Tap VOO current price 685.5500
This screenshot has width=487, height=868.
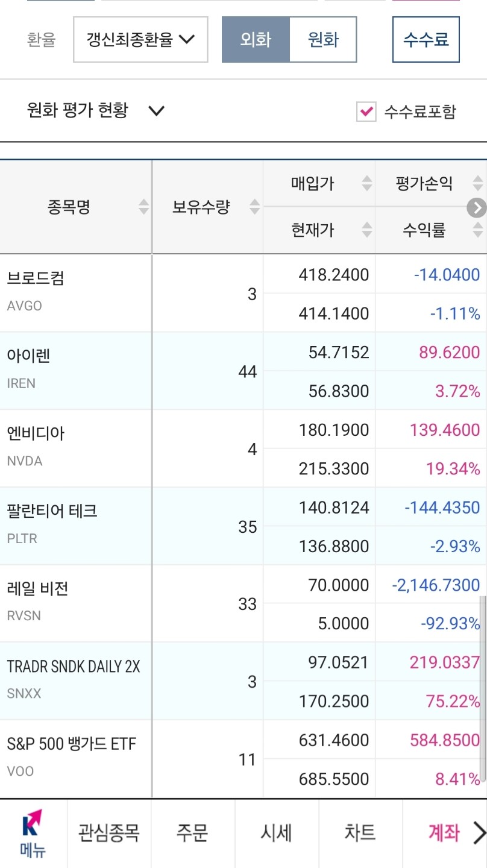(334, 779)
